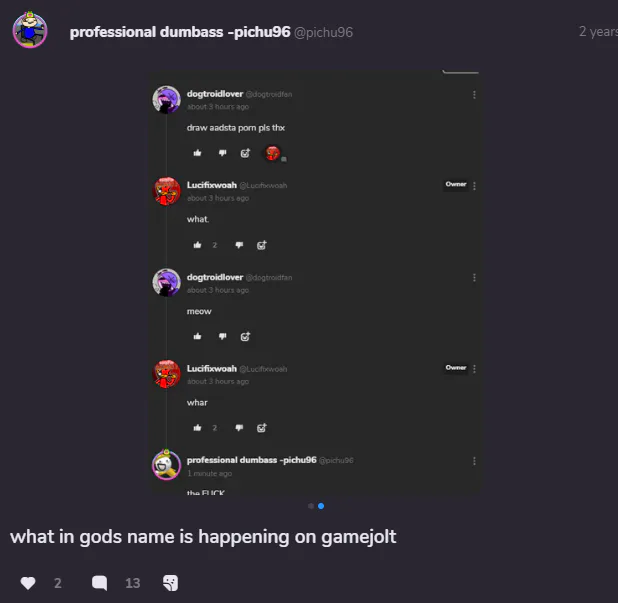The height and width of the screenshot is (603, 618).
Task: Click the red reaction sticker under first comment
Action: pos(273,153)
